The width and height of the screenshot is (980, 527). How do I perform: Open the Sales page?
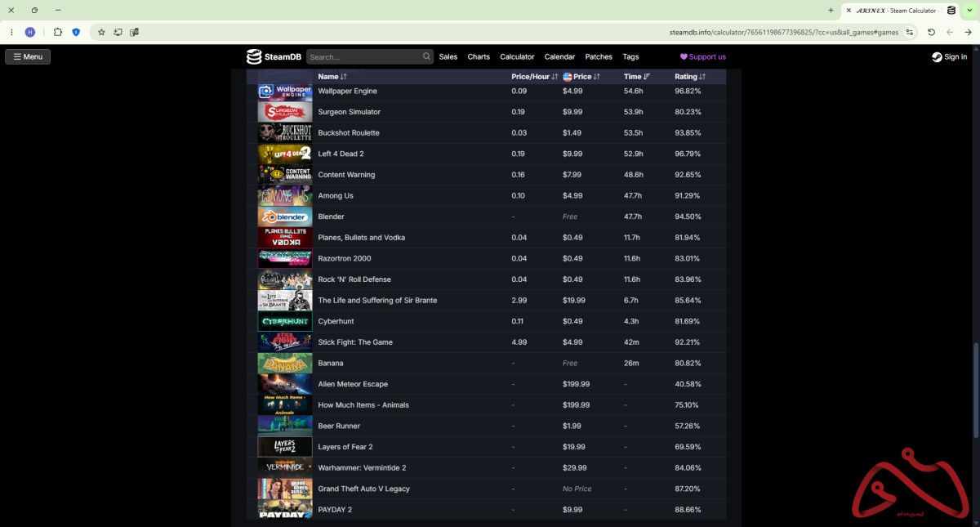point(448,57)
